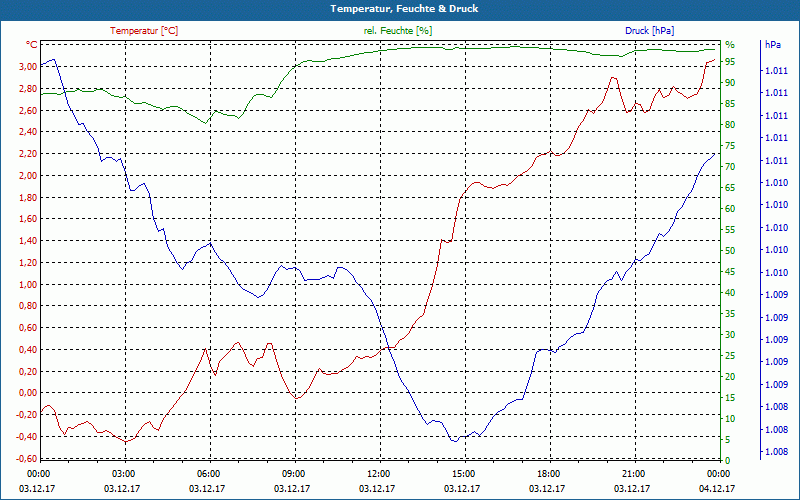Click the '0,80' temperature axis value
This screenshot has height=500, width=800.
pyautogui.click(x=28, y=306)
